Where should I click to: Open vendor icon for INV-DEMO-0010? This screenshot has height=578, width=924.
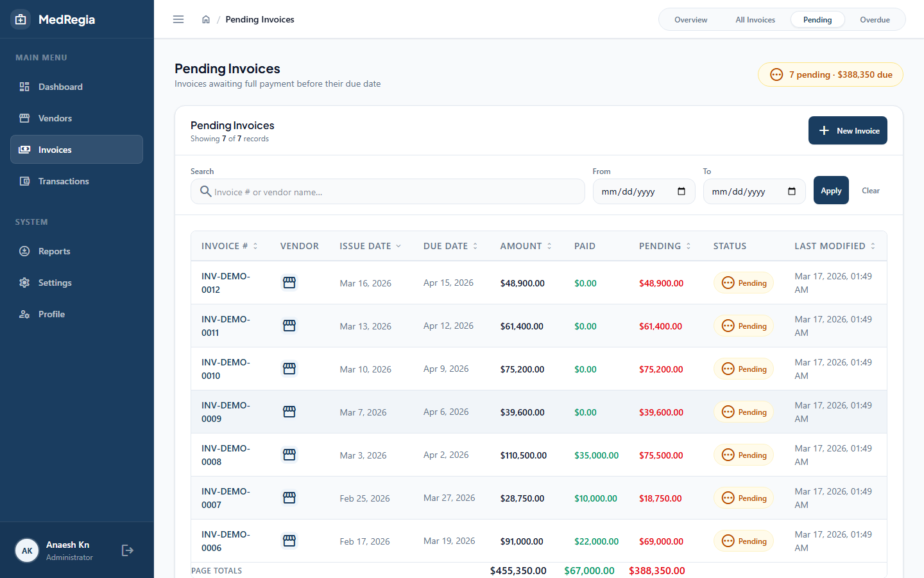(x=289, y=369)
